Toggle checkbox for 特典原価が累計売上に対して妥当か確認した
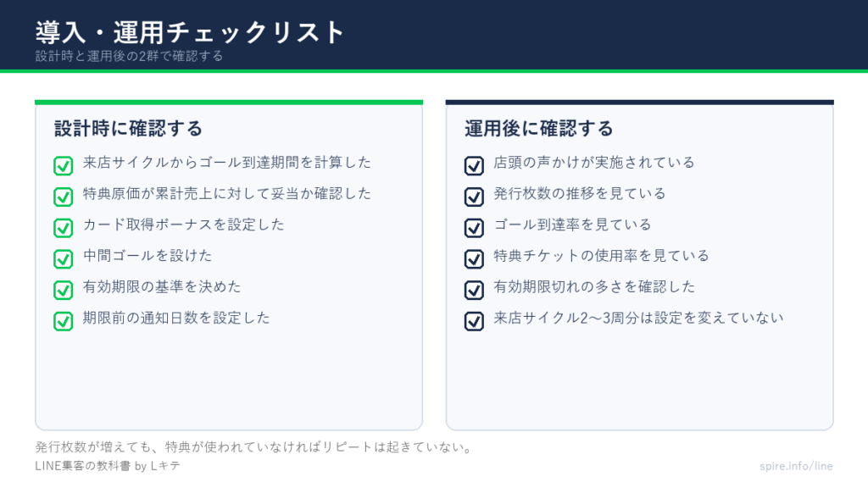Screen dimensions: 868x488 (x=63, y=197)
